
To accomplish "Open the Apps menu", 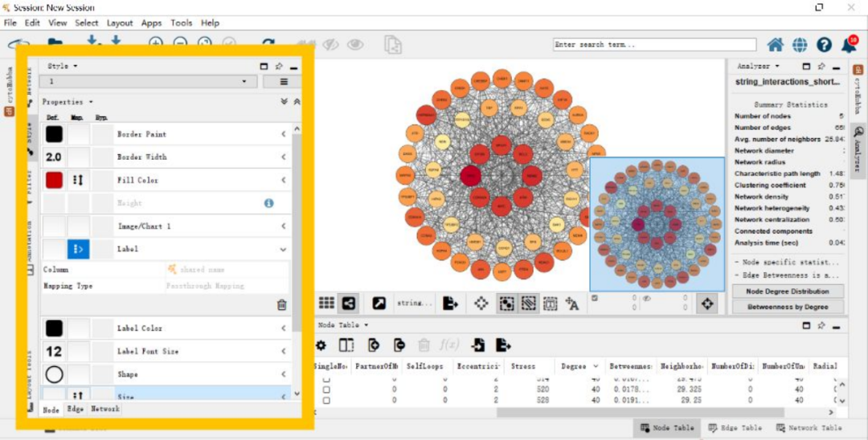I will 151,23.
